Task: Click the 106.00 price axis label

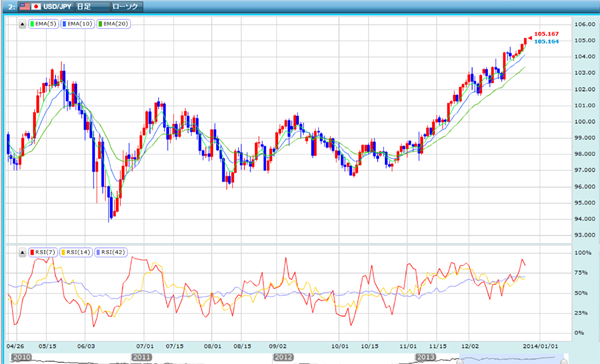Action: pyautogui.click(x=585, y=24)
